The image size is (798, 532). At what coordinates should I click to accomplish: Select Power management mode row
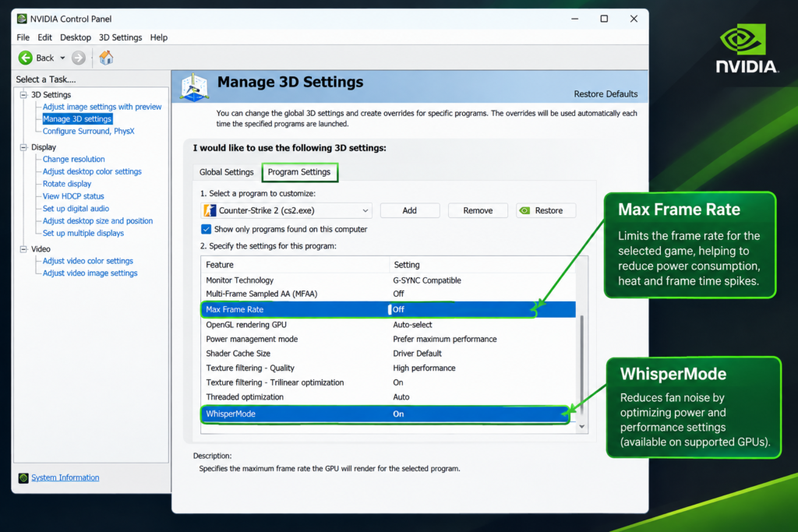point(389,340)
